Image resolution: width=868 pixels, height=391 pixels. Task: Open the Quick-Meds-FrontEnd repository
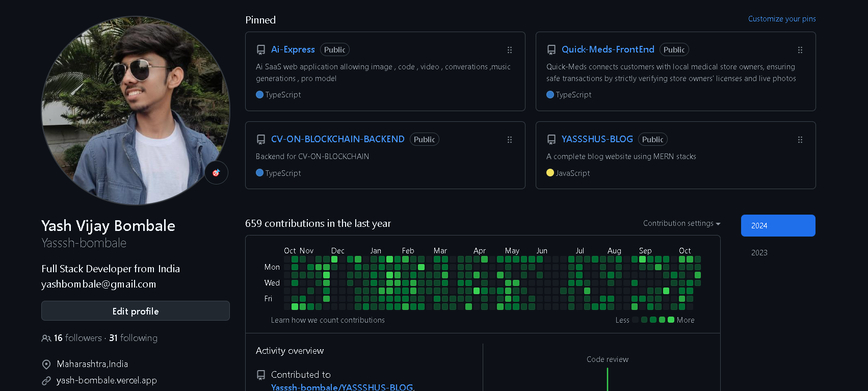(608, 49)
